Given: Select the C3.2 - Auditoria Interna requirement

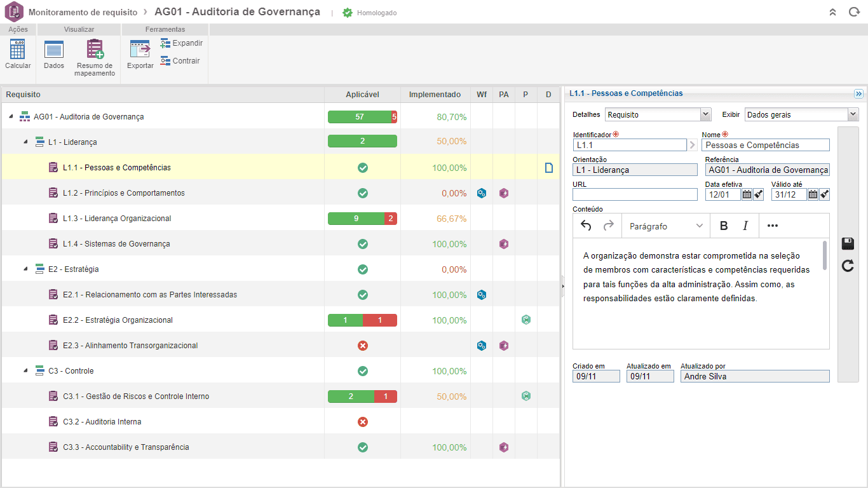Looking at the screenshot, I should [x=102, y=422].
